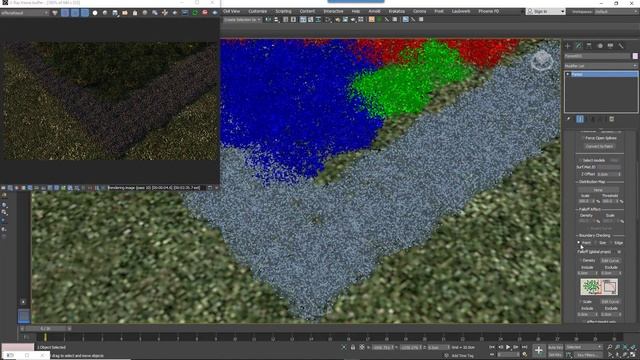Click Edit Curve button next to Scale
The image size is (640, 360).
pos(610,302)
